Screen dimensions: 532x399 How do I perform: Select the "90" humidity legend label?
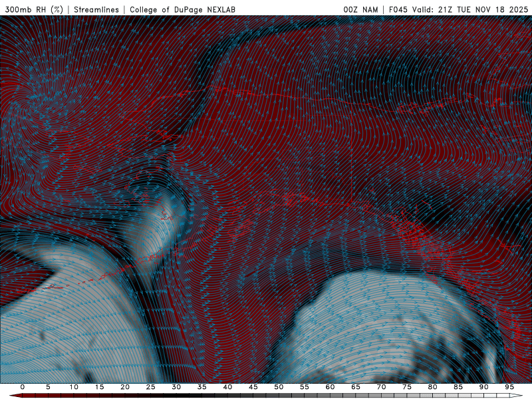pos(484,387)
